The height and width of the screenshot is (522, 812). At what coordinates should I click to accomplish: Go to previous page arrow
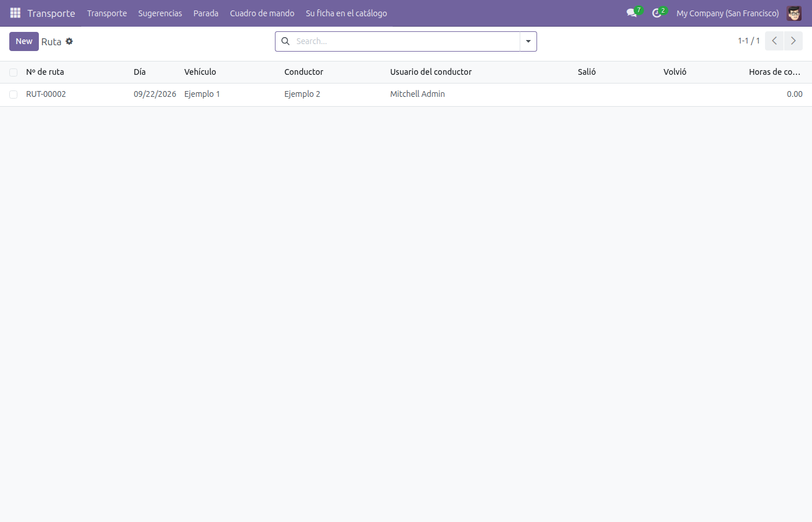[774, 41]
